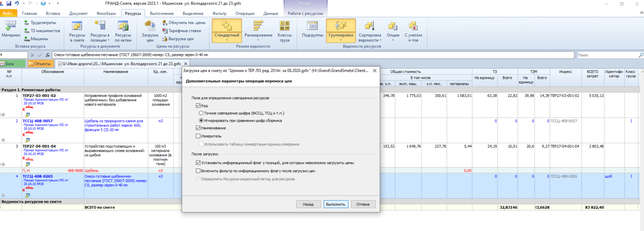Open Ресурсы в смете
Viewport: 644px width, 231px height.
[77, 30]
